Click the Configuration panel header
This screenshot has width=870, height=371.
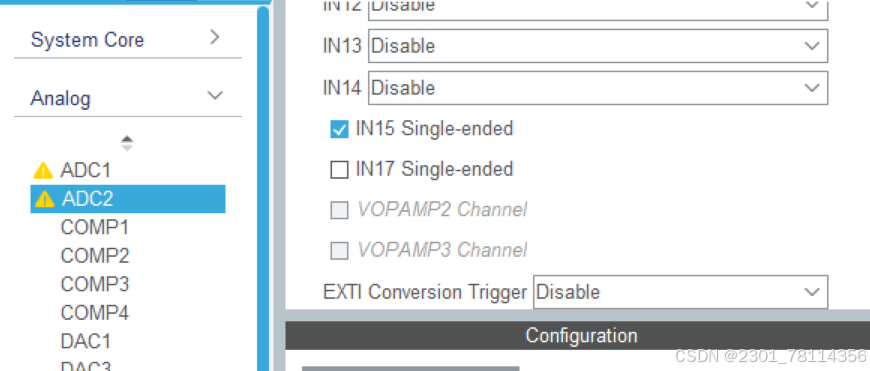pyautogui.click(x=578, y=336)
